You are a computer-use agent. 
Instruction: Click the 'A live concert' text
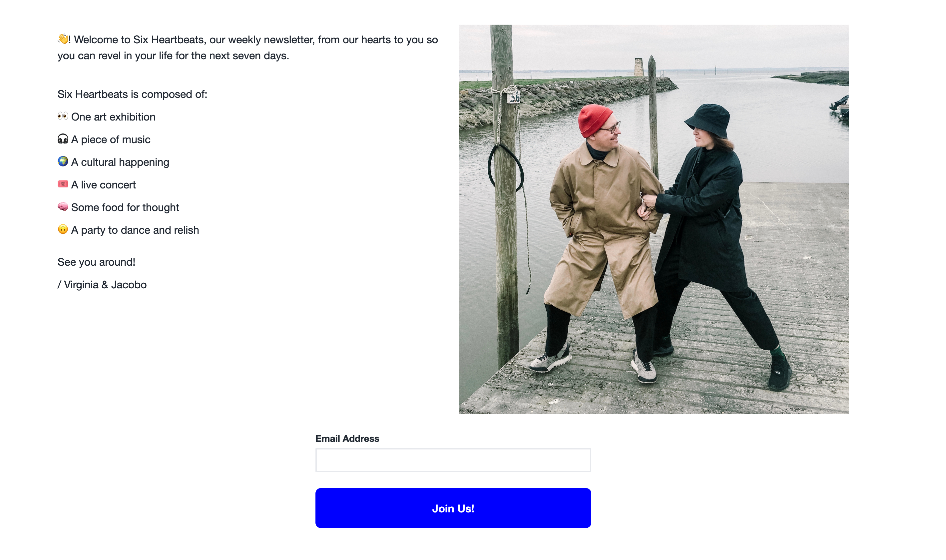(x=104, y=185)
